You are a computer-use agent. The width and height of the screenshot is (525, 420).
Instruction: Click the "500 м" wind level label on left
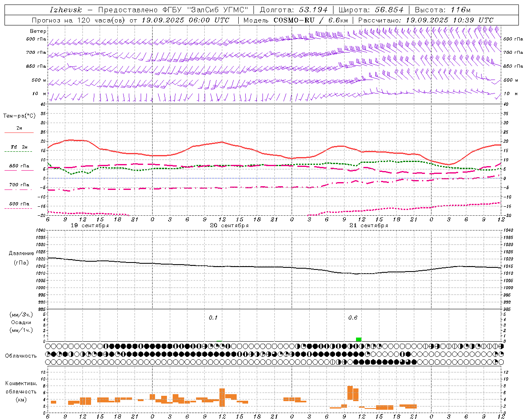pos(39,80)
